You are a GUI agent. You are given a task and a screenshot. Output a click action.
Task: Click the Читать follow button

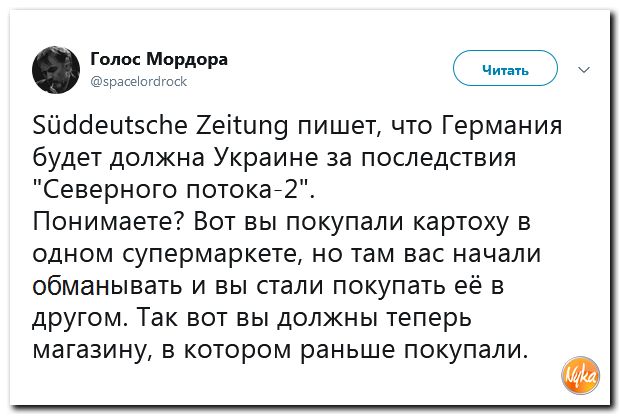click(505, 68)
